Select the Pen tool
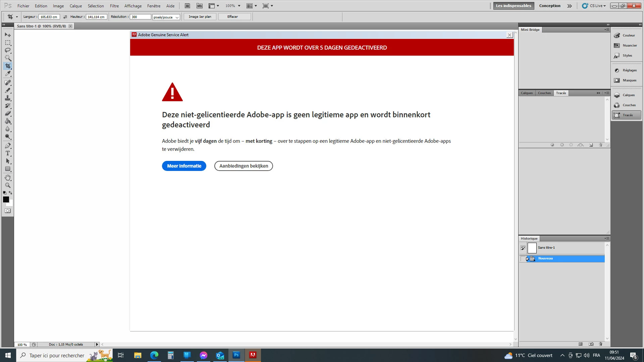This screenshot has width=644, height=362. [8, 145]
